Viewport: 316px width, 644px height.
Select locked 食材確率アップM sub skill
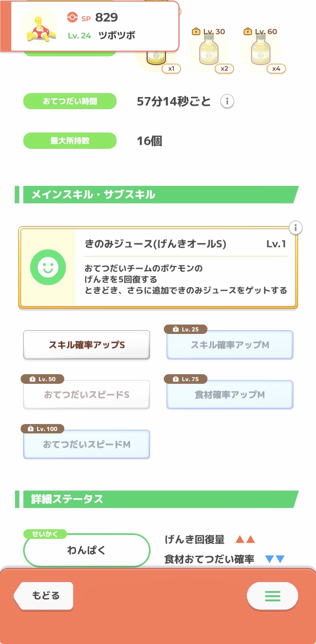[230, 395]
